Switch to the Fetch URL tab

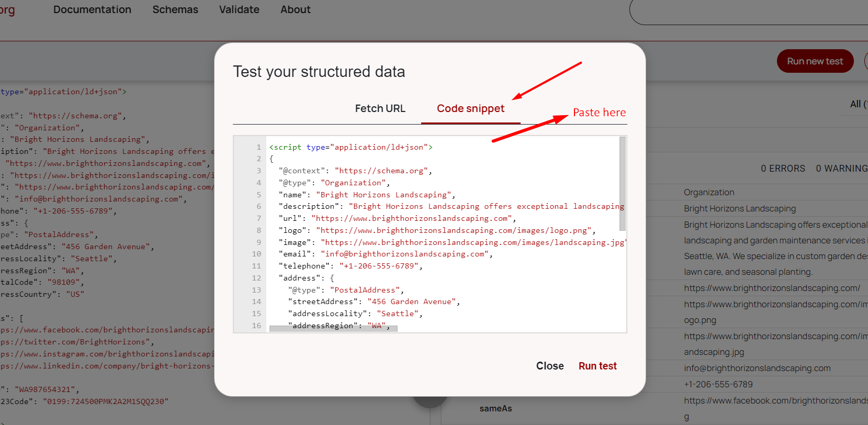point(380,108)
